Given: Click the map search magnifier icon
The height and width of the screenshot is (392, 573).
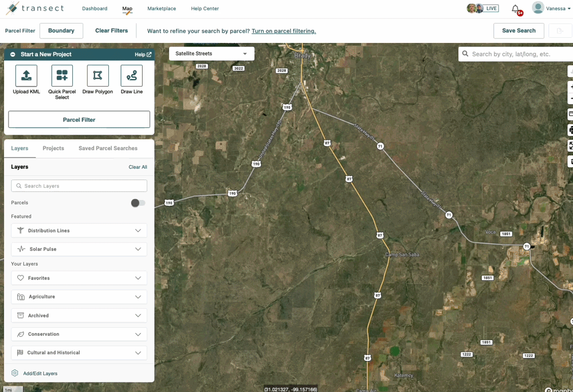Looking at the screenshot, I should click(465, 54).
